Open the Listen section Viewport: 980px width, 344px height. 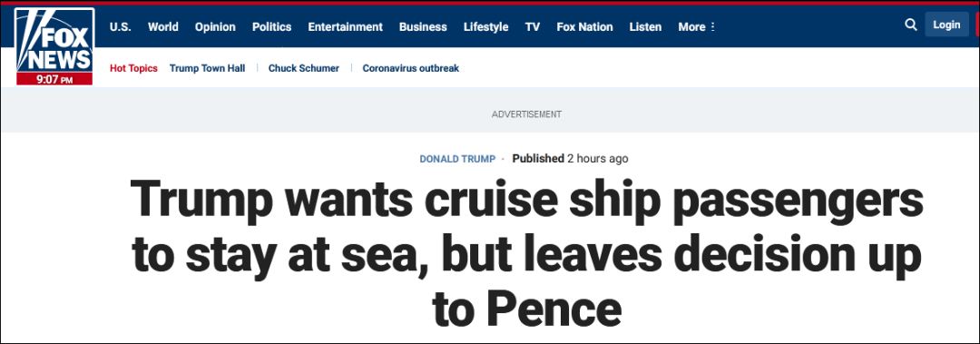645,27
